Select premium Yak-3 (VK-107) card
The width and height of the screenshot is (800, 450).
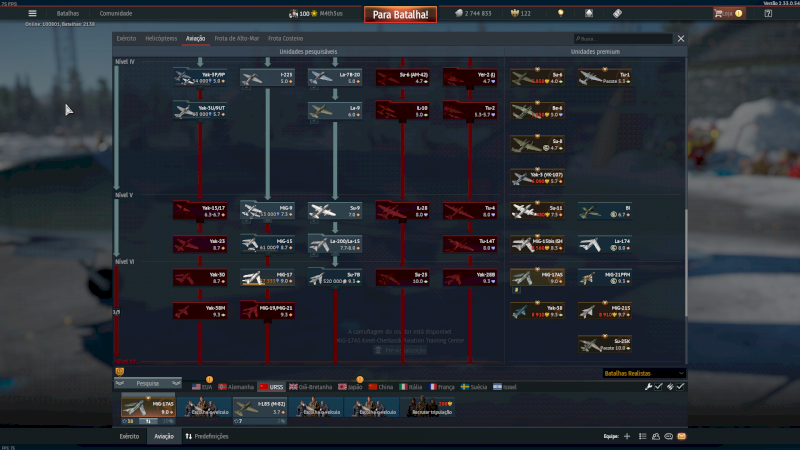537,178
